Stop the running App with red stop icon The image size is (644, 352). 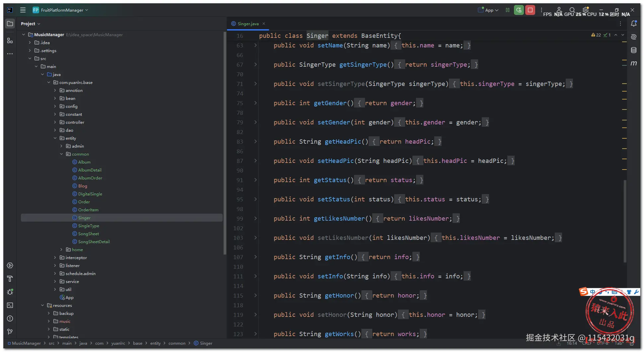coord(530,10)
